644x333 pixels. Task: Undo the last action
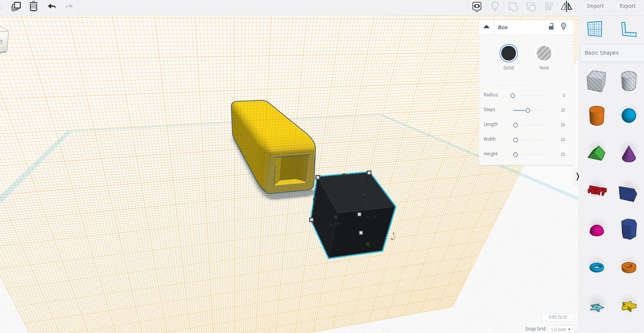pyautogui.click(x=52, y=6)
